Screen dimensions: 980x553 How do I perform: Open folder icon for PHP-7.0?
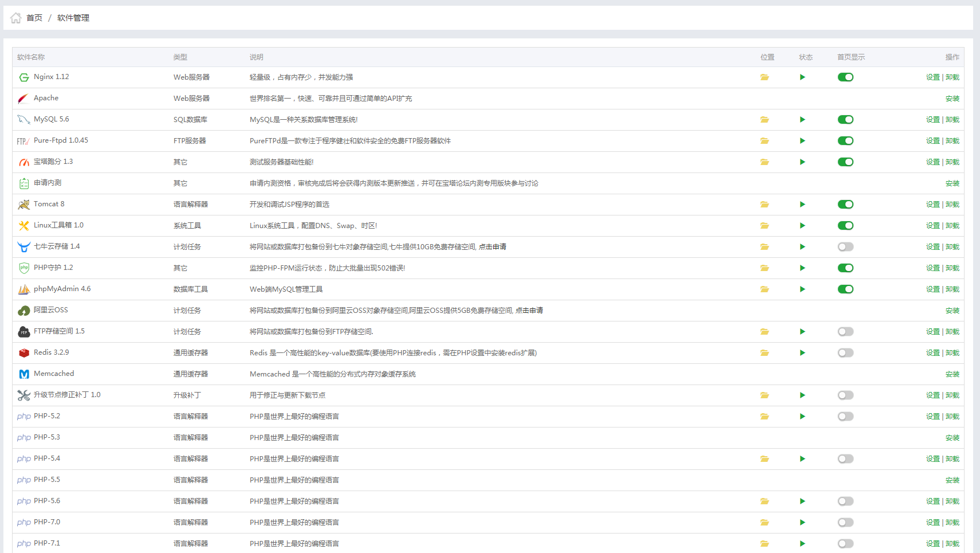[x=765, y=523]
